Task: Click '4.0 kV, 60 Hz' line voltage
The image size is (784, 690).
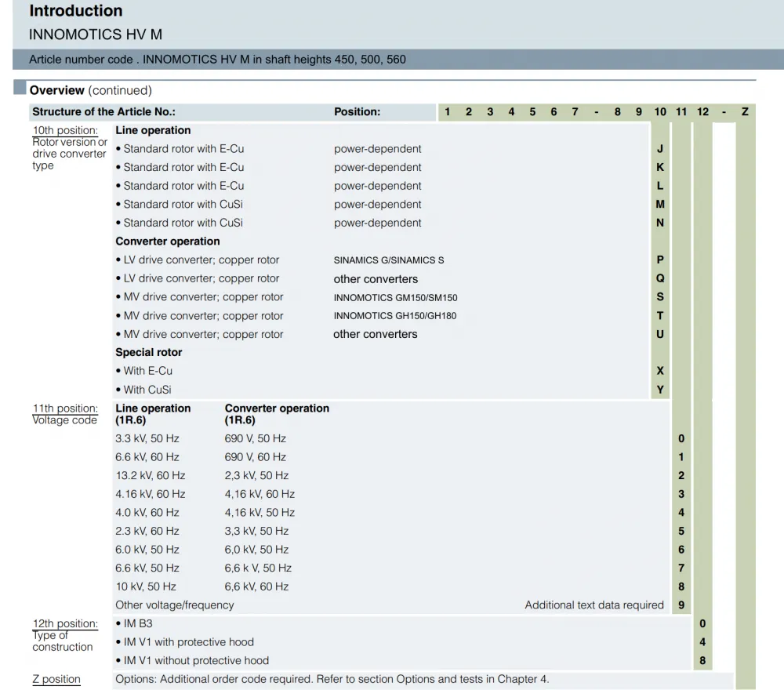Action: click(x=147, y=513)
